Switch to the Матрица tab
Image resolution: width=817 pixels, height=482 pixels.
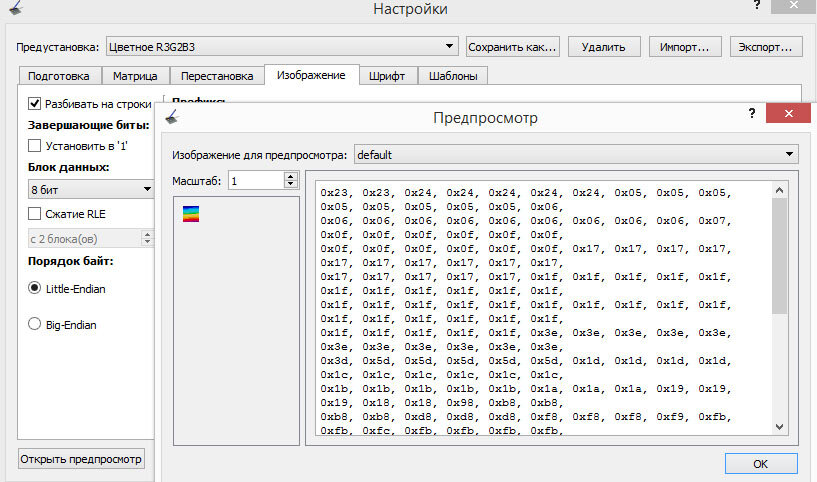pyautogui.click(x=135, y=76)
